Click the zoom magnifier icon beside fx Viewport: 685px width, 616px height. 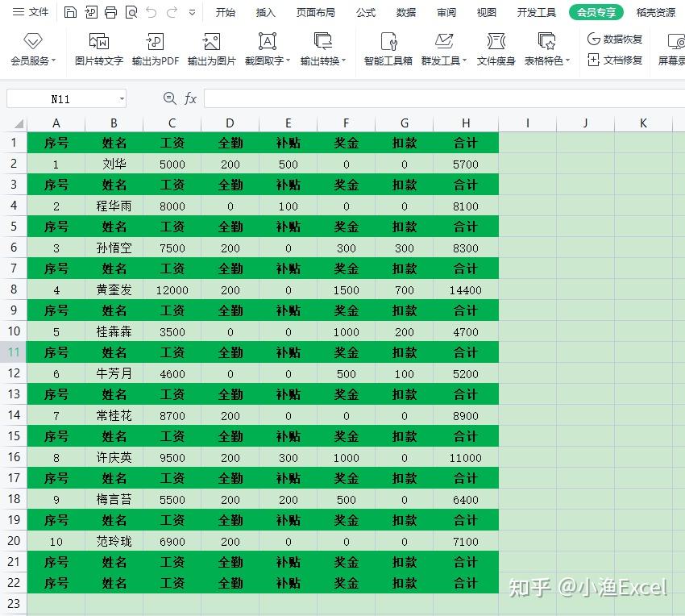[x=169, y=98]
